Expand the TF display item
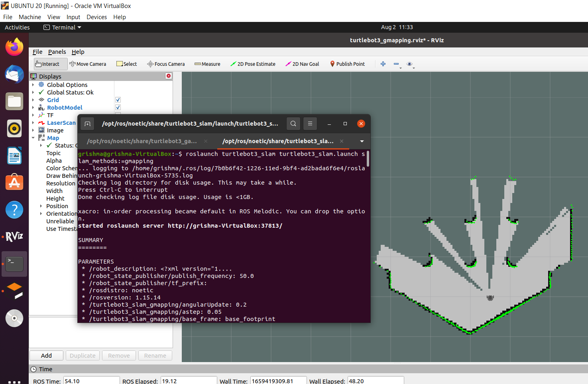Screen dimensions: 588x384 (x=33, y=115)
